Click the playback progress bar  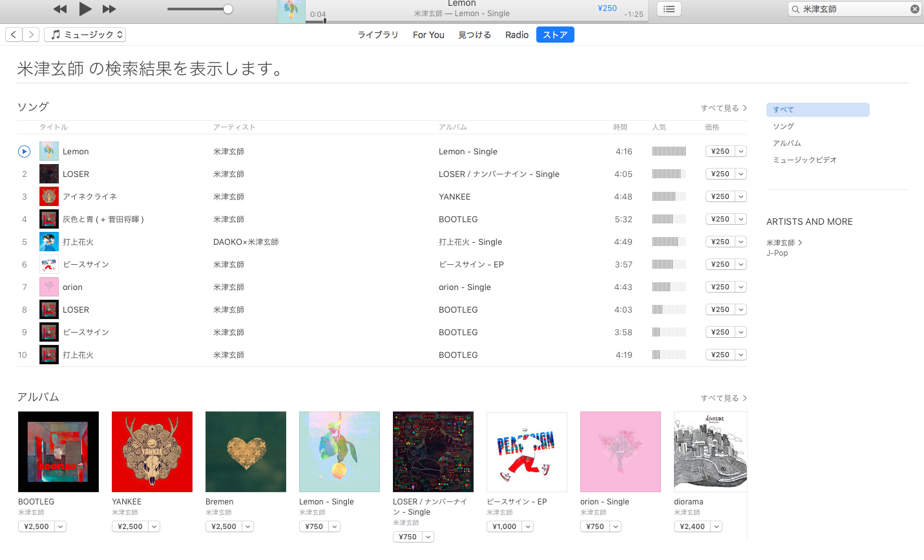(477, 21)
